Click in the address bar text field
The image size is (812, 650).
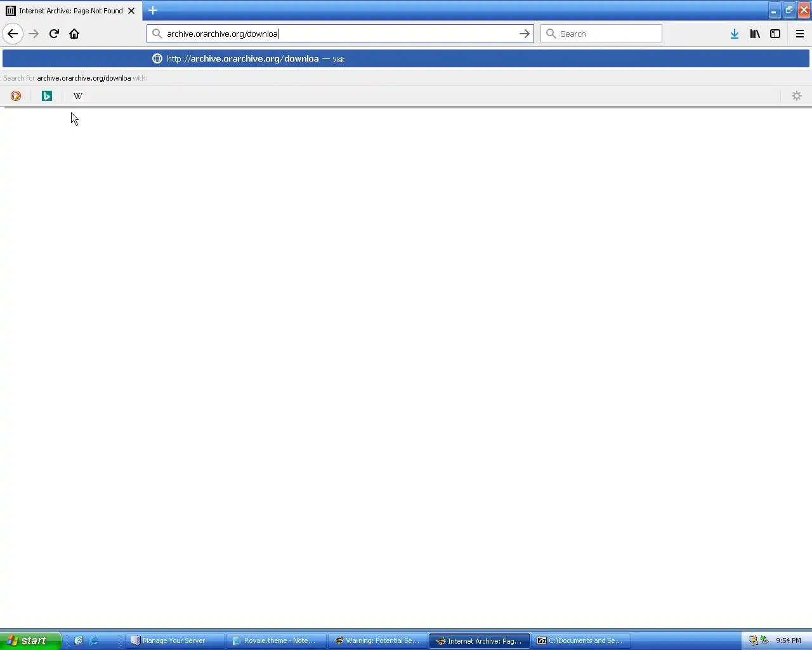[x=341, y=34]
